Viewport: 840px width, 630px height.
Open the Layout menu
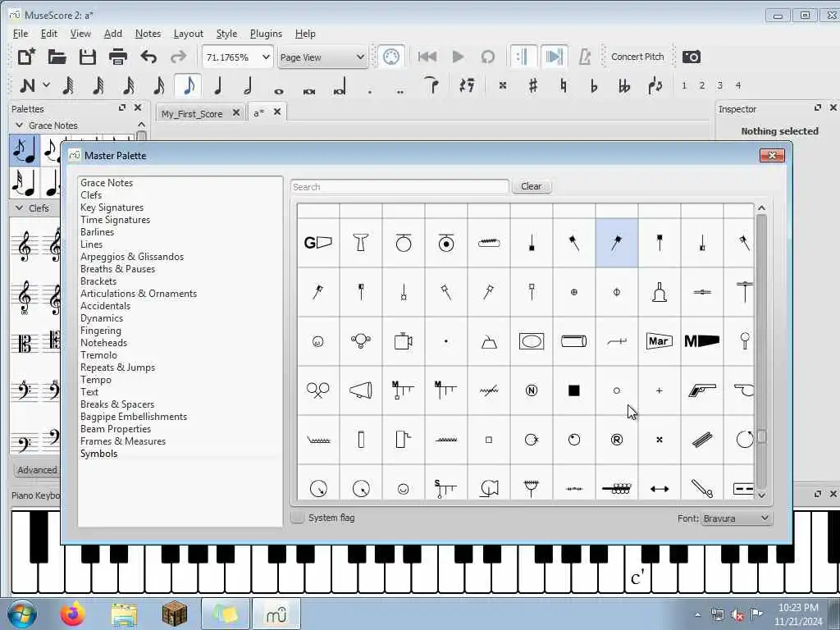point(189,33)
